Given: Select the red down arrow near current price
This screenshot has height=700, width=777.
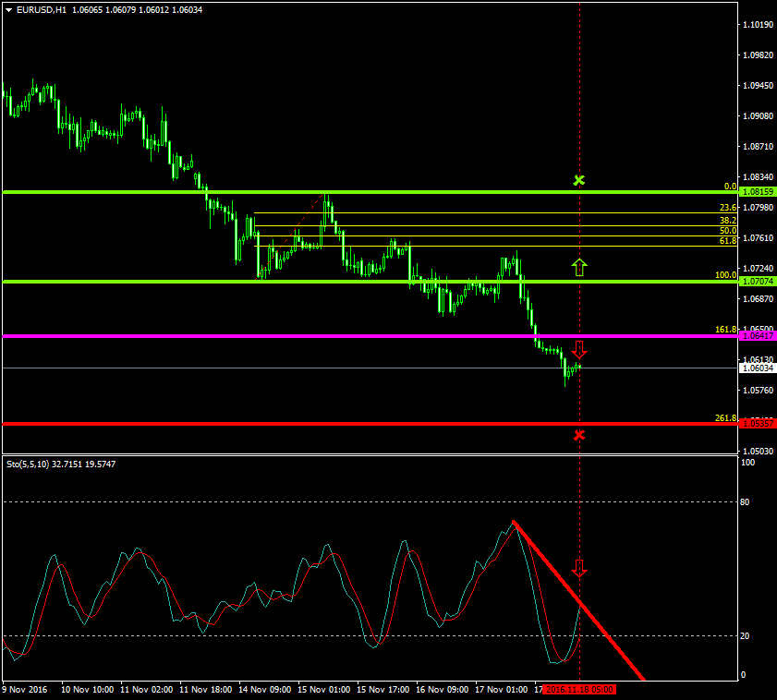Looking at the screenshot, I should point(579,350).
